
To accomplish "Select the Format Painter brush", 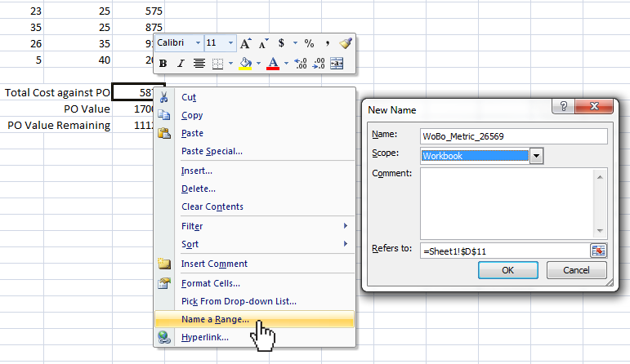I will point(346,43).
